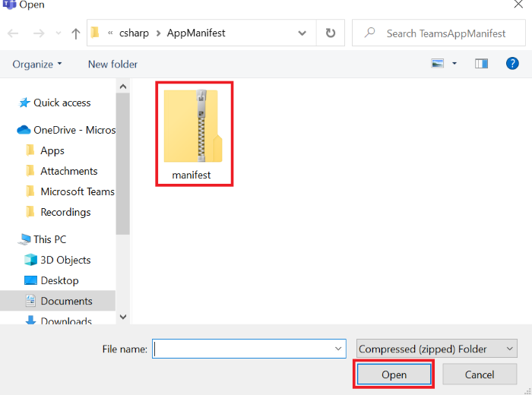
Task: Select Documents in navigation pane
Action: tap(58, 301)
